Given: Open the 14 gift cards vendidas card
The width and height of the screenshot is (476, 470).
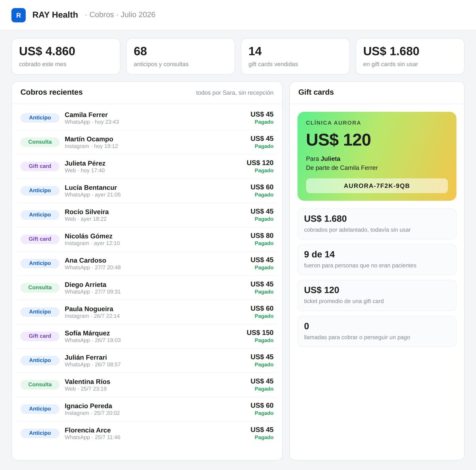Looking at the screenshot, I should point(295,56).
